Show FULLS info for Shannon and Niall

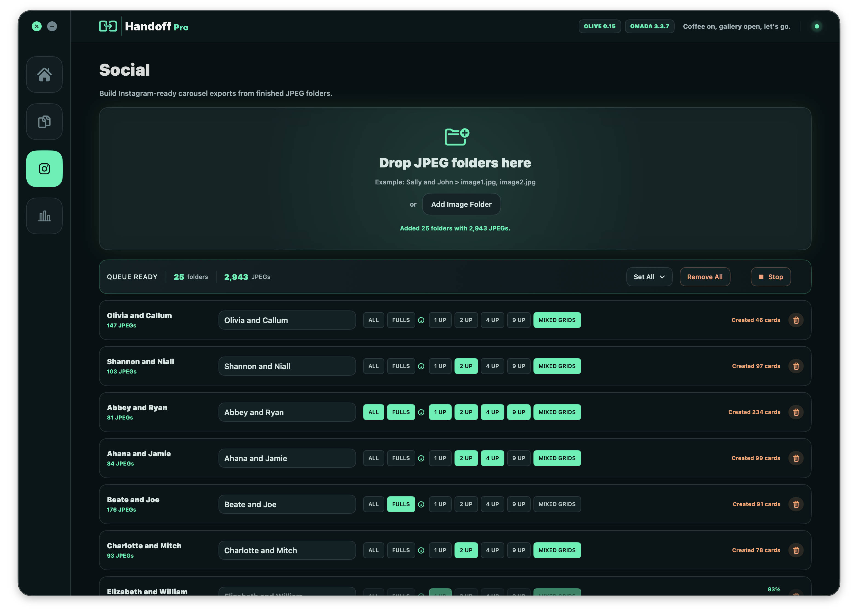[x=421, y=366]
